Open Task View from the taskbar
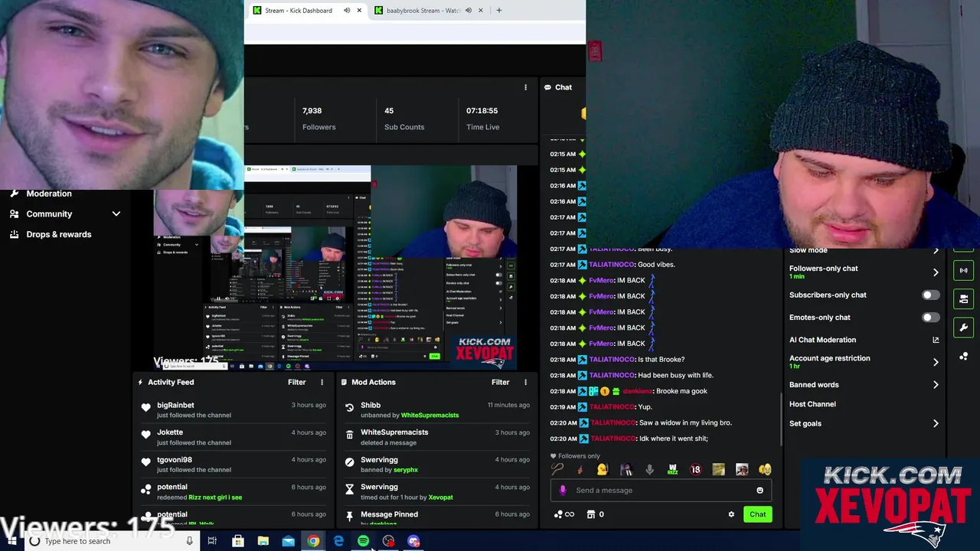 click(x=212, y=541)
